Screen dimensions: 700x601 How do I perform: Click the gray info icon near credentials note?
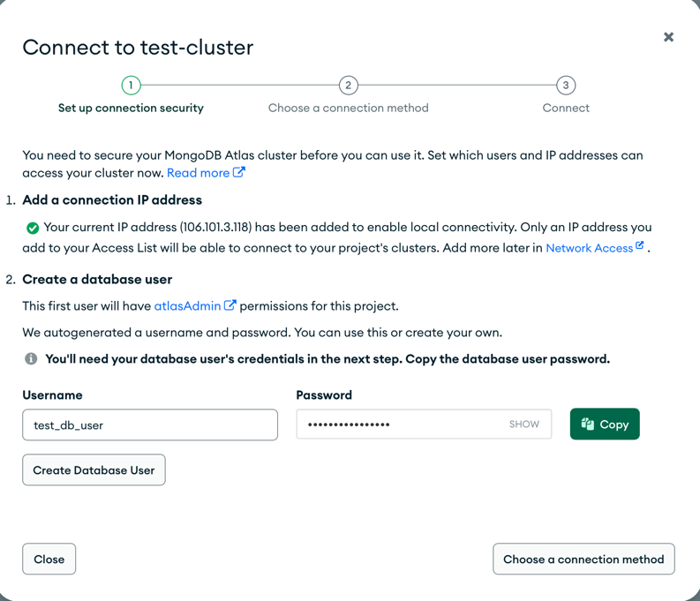pyautogui.click(x=31, y=358)
